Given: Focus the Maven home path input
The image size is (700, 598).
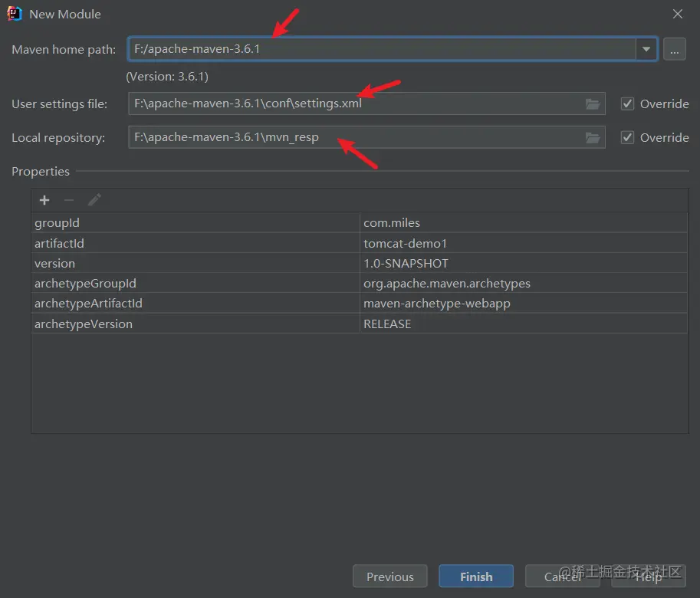Looking at the screenshot, I should pos(382,49).
